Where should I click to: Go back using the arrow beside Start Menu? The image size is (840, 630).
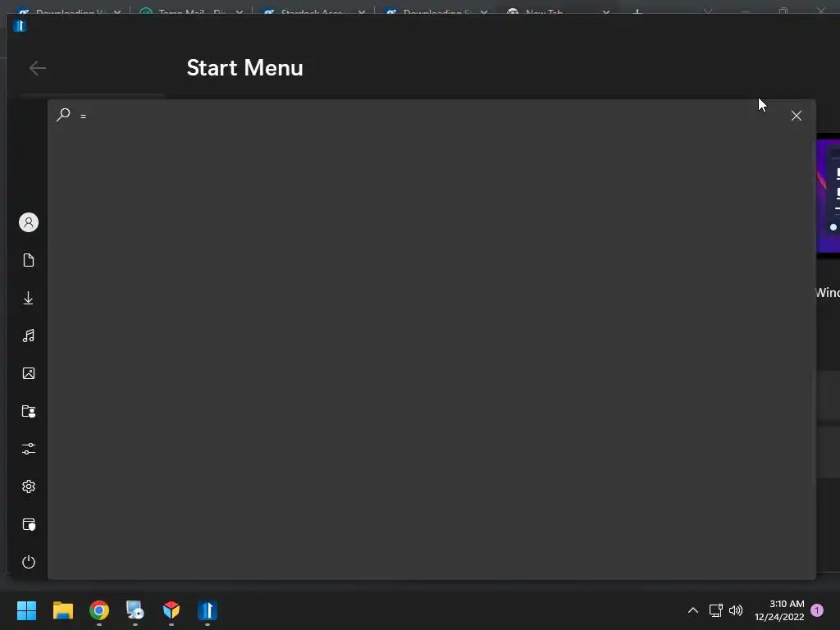[x=38, y=68]
